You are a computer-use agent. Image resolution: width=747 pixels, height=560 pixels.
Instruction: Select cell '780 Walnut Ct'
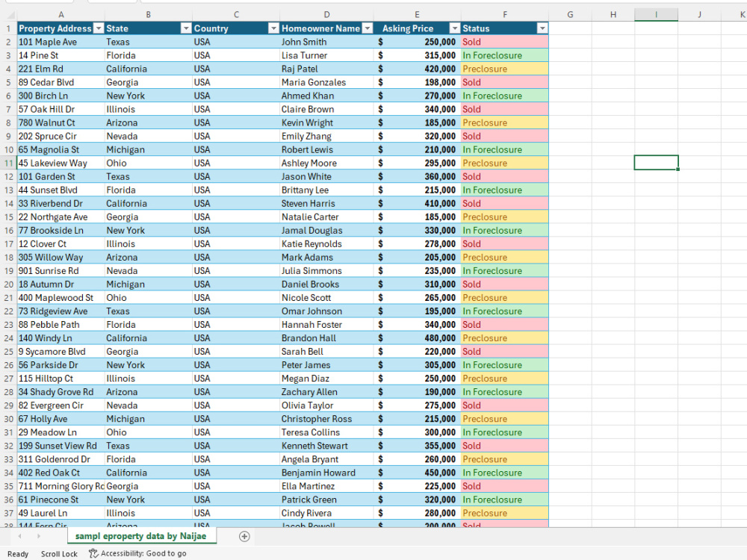61,122
